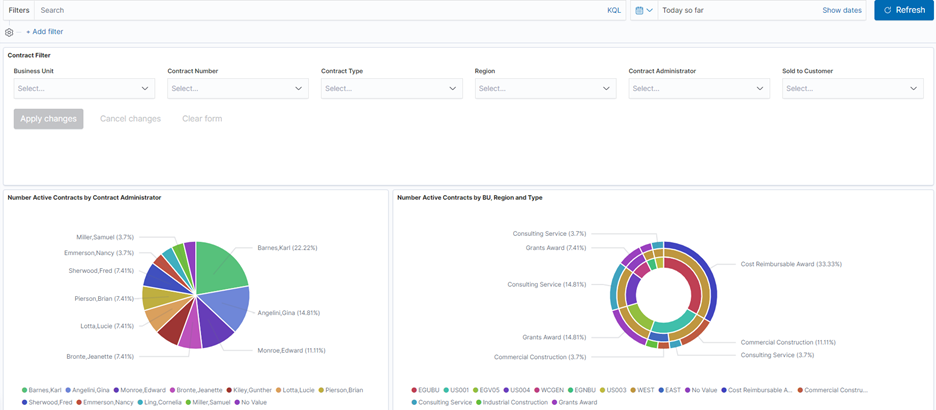This screenshot has width=936, height=410.
Task: Click Lotta,Lucie (7.41%) pie label
Action: 107,326
